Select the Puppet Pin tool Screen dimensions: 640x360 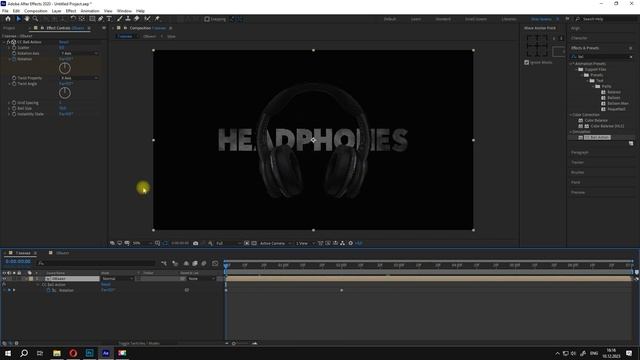click(x=157, y=19)
